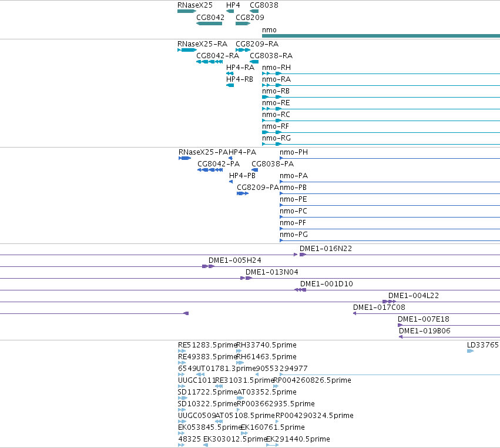The width and height of the screenshot is (500, 448).
Task: Select the CG8038 gene feature
Action: pos(254,12)
